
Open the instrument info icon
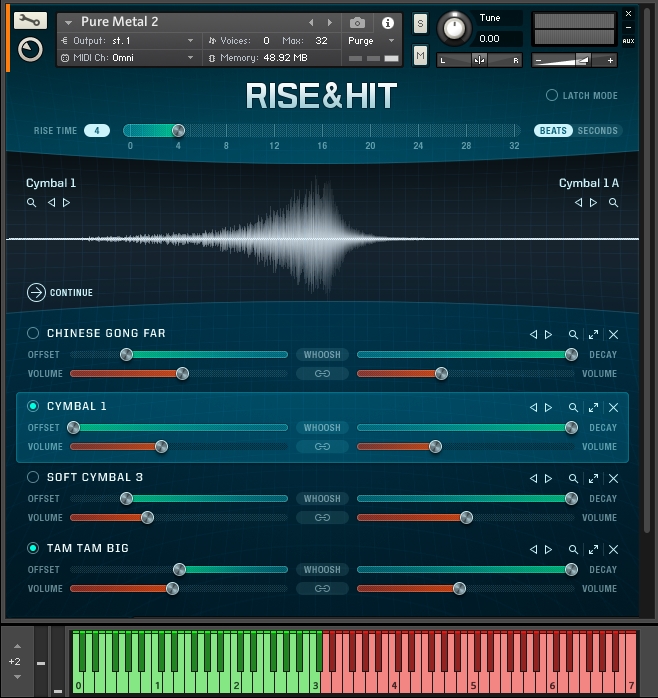388,23
